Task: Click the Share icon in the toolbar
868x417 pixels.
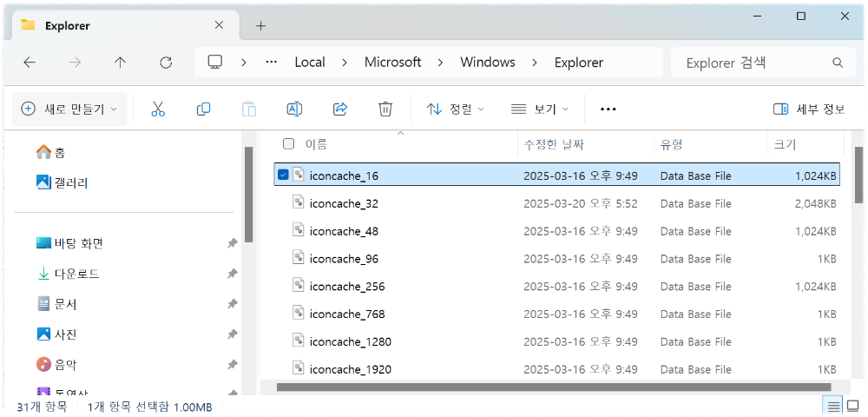Action: 339,109
